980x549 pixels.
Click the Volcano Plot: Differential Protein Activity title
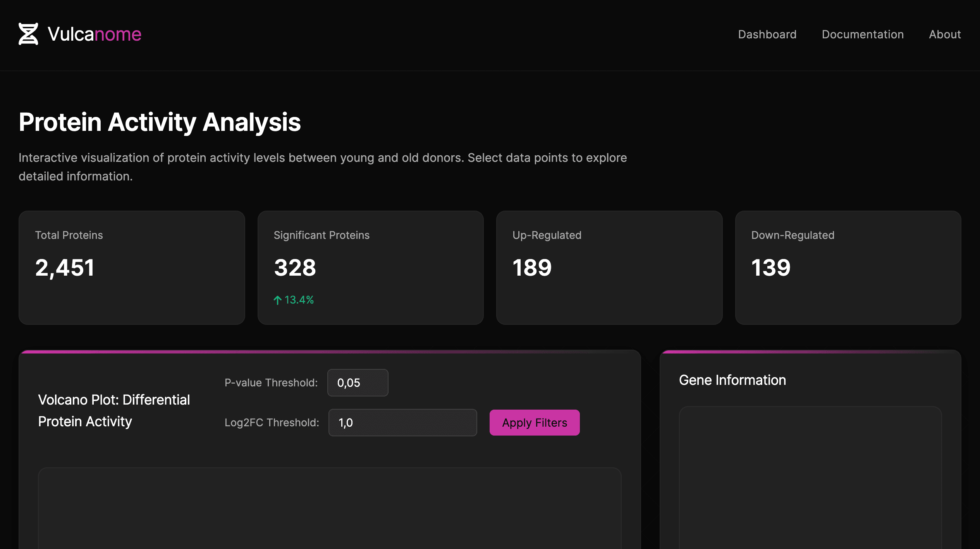click(x=114, y=410)
